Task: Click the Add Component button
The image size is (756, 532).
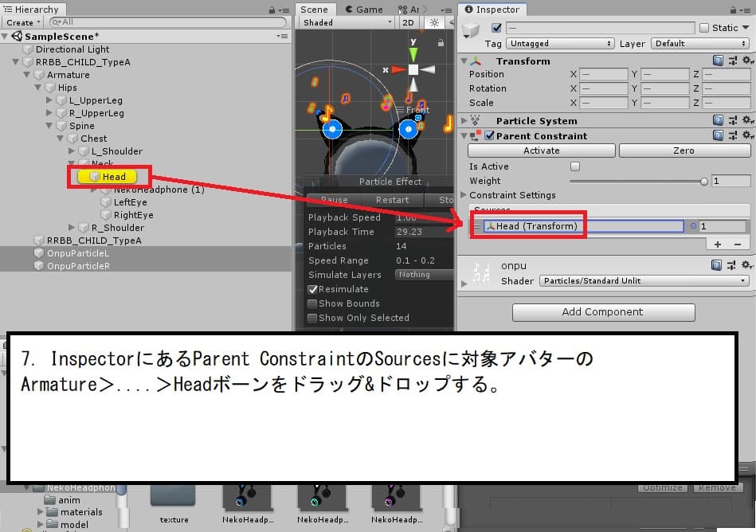Action: (603, 312)
